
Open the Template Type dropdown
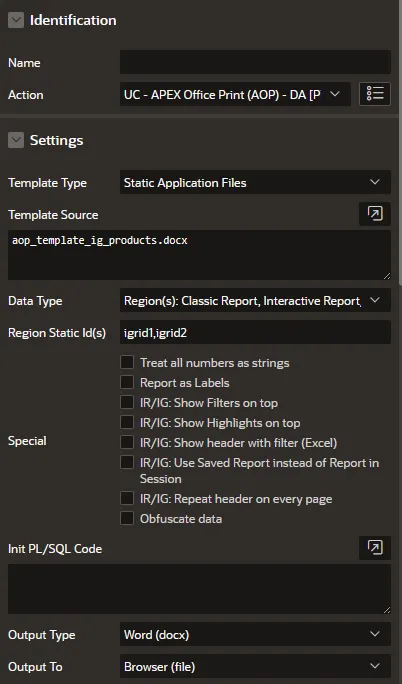click(x=255, y=182)
